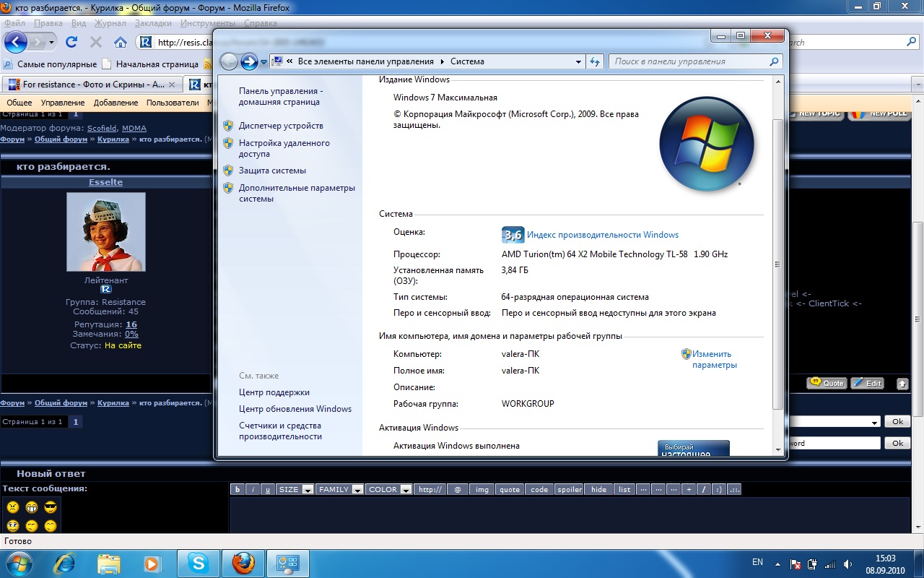Open the volume control in the system tray
This screenshot has height=578, width=924.
847,564
